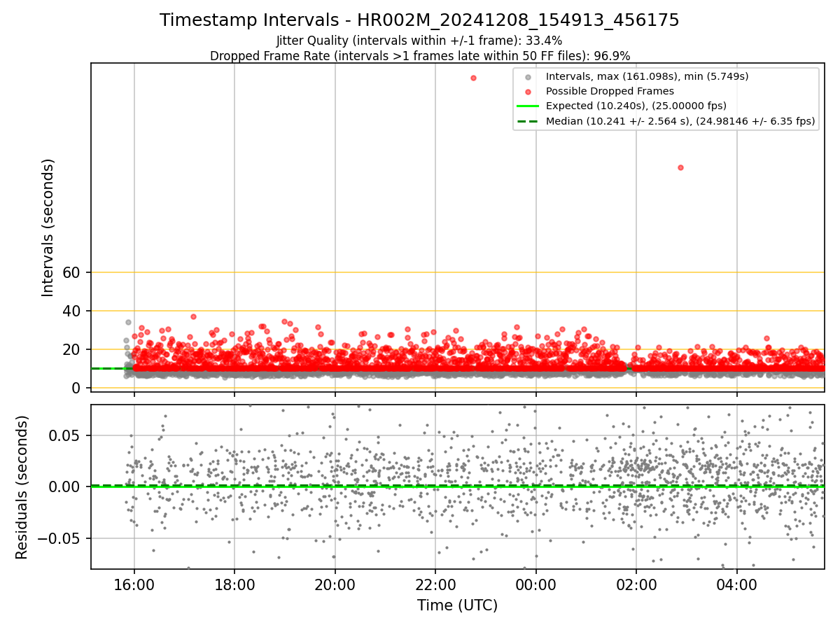Click the '00:00' x-axis tick label
The height and width of the screenshot is (630, 840).
coord(535,584)
